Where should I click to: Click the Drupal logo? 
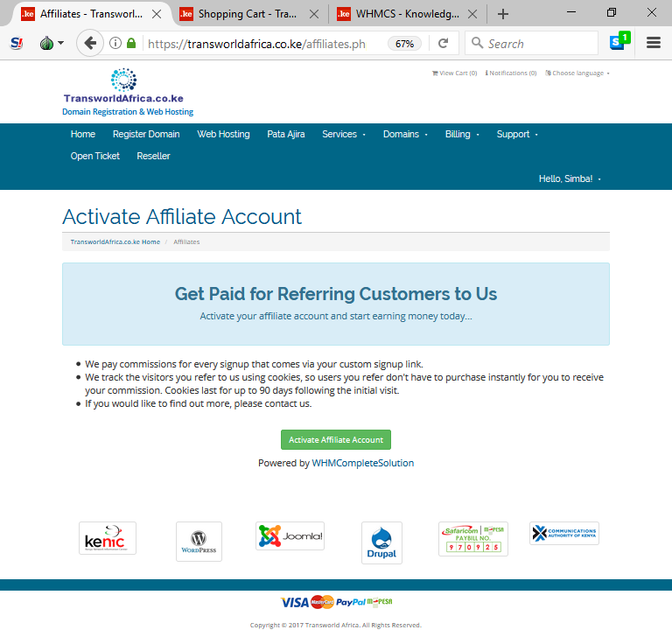(381, 542)
